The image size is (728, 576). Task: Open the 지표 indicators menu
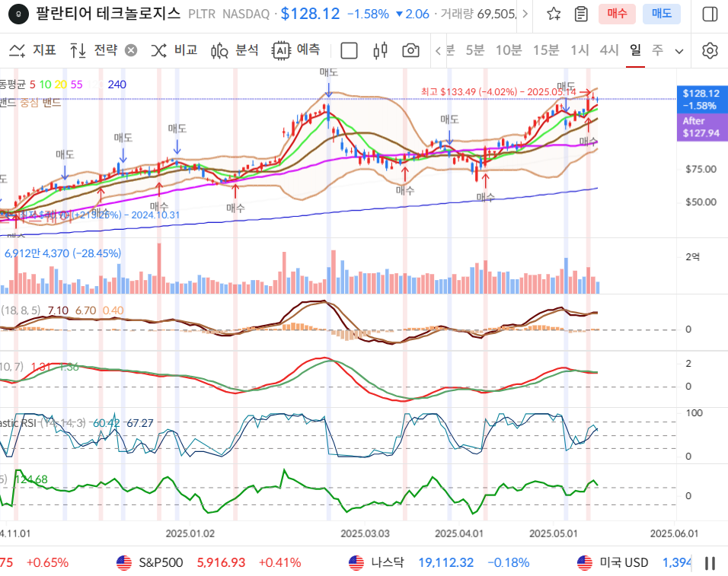pyautogui.click(x=33, y=49)
